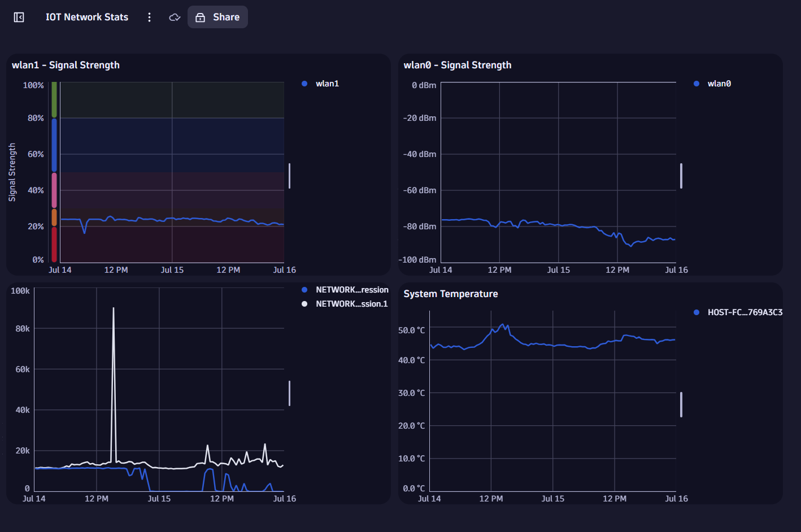Open the dashboard kebab menu
801x532 pixels.
[x=149, y=17]
